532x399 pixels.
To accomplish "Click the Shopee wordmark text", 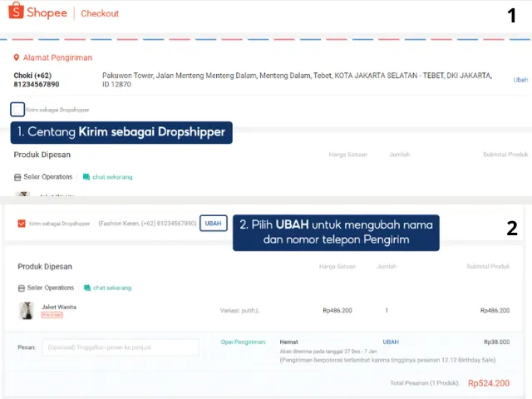I will click(x=47, y=13).
